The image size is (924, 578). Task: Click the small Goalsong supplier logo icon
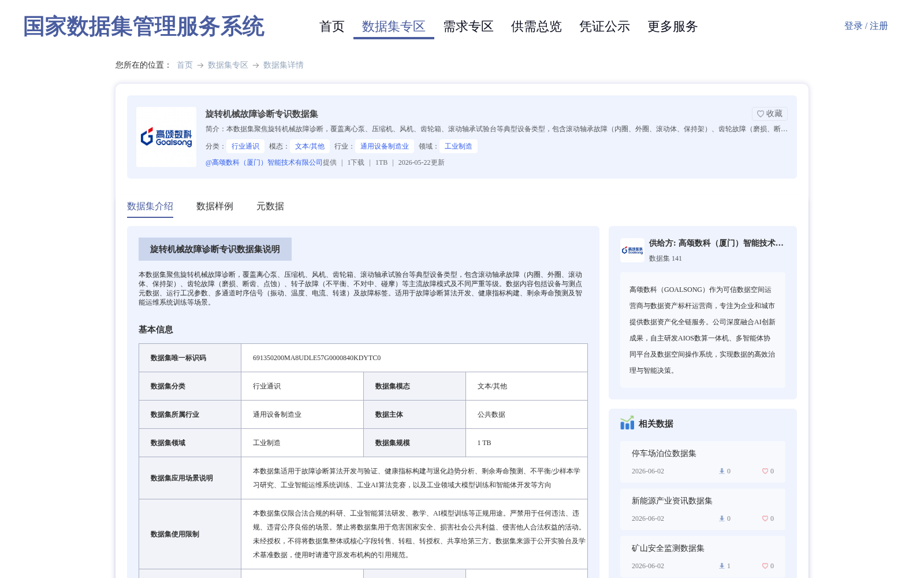tap(632, 250)
